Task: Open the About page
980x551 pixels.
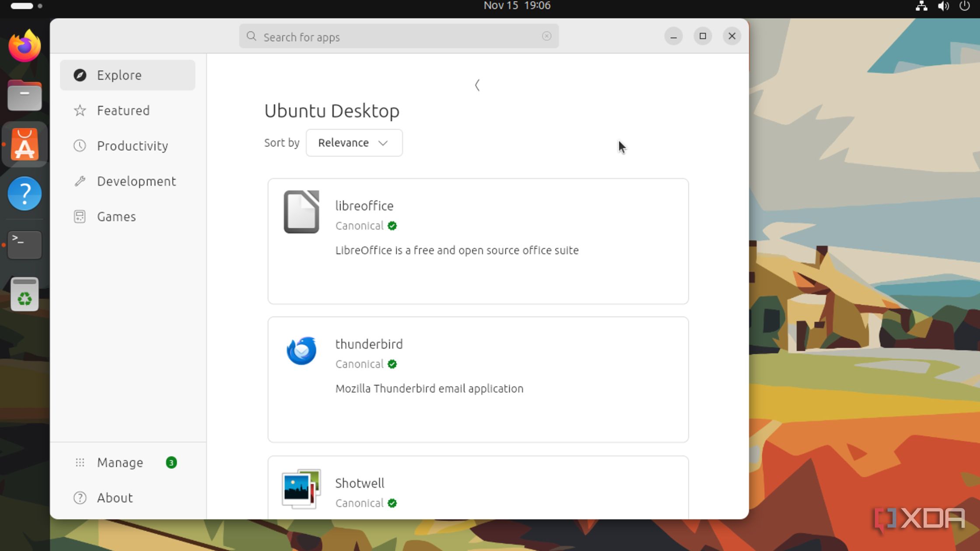Action: click(x=115, y=498)
